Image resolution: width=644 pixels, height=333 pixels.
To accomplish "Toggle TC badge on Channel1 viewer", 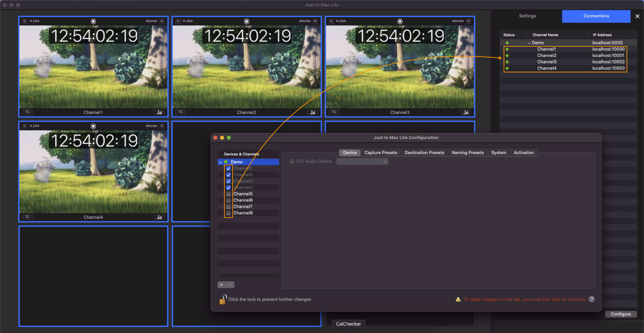I will 28,112.
